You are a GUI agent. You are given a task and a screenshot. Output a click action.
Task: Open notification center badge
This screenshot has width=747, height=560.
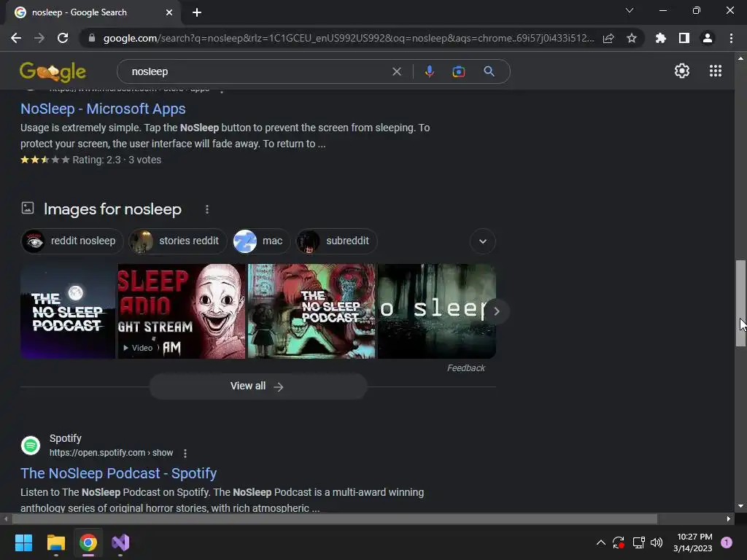click(727, 542)
